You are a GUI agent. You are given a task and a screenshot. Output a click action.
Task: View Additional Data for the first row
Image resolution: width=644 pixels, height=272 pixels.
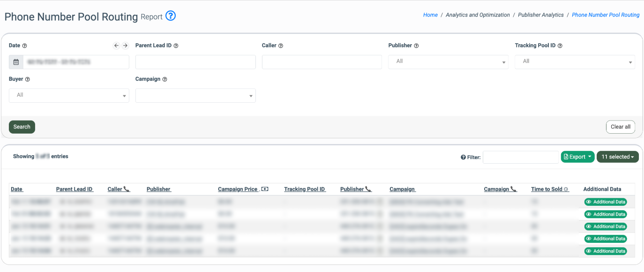tap(605, 202)
